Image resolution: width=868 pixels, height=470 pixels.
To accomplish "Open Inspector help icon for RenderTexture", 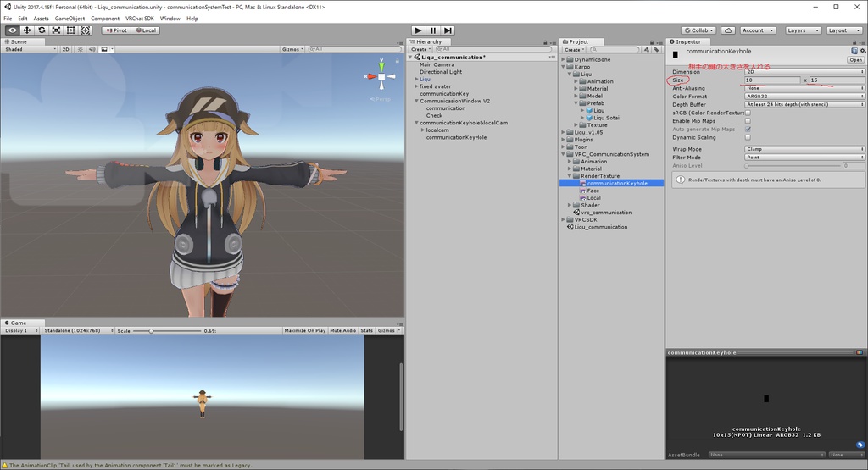I will pyautogui.click(x=854, y=51).
